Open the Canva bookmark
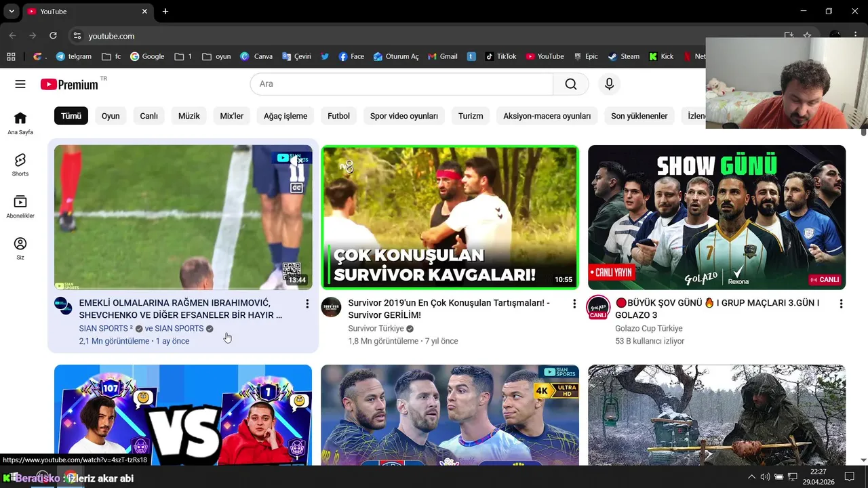This screenshot has width=868, height=488. (x=256, y=56)
